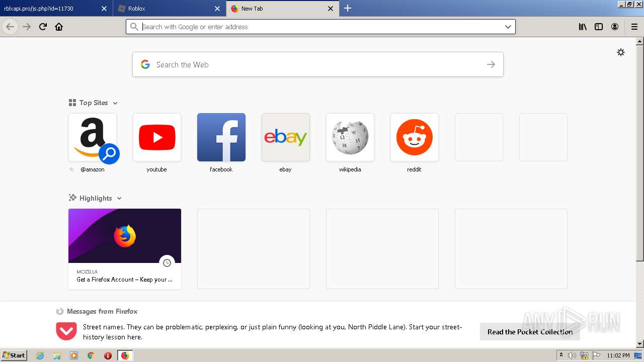Click the Google search submit arrow
Screen dimensions: 644x362
491,64
